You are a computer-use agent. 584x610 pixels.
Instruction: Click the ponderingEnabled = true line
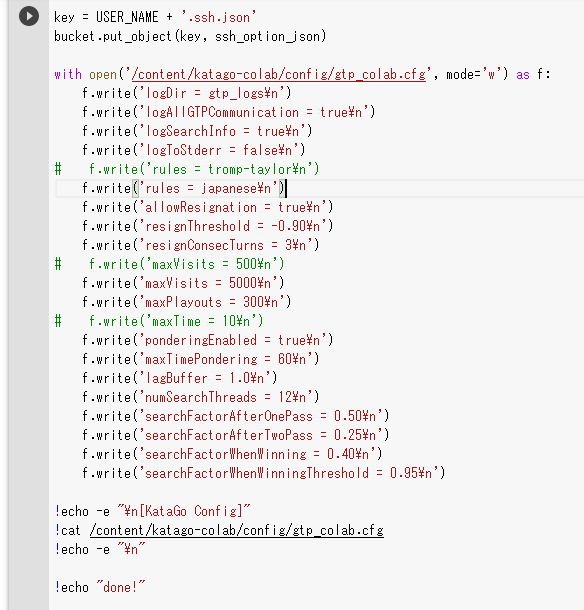(x=207, y=340)
